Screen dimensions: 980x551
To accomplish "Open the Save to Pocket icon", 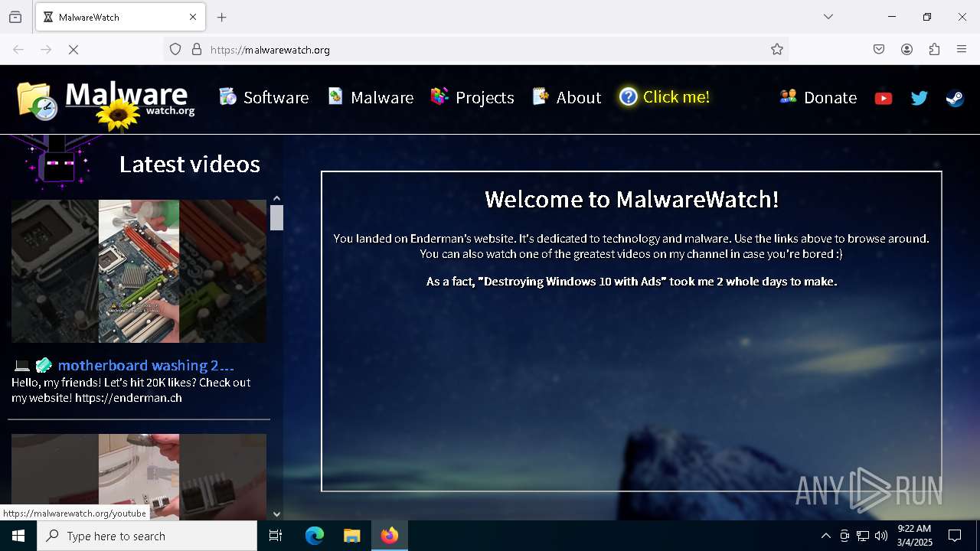I will (x=879, y=50).
